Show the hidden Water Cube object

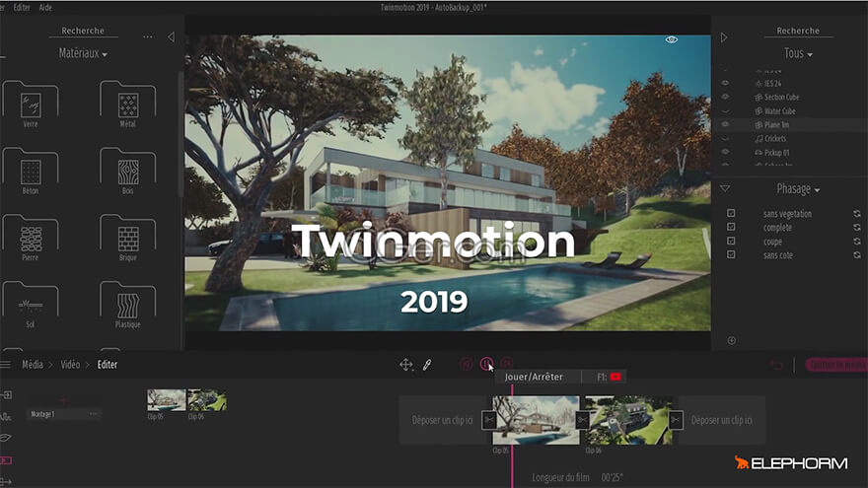[725, 111]
